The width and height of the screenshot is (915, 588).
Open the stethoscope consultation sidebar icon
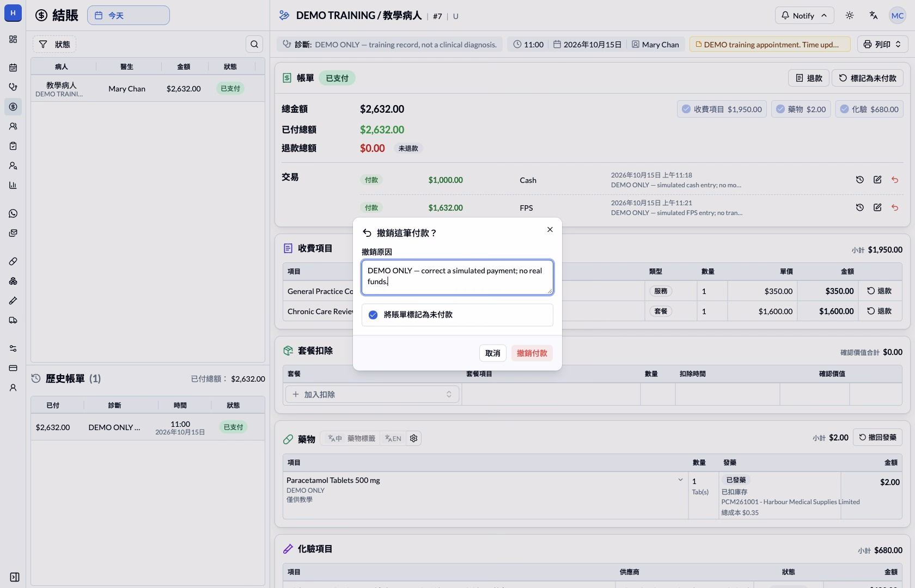click(13, 87)
